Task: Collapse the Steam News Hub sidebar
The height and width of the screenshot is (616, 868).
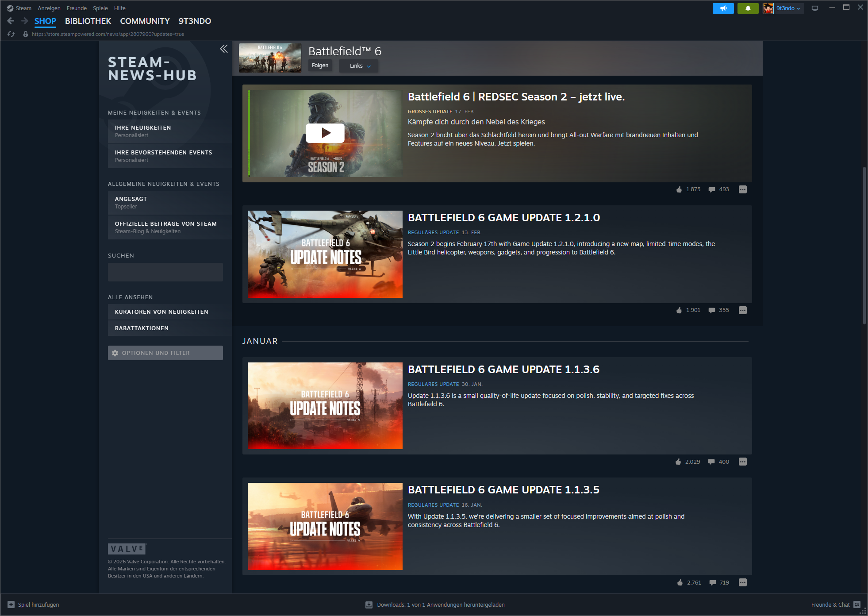Action: (224, 49)
